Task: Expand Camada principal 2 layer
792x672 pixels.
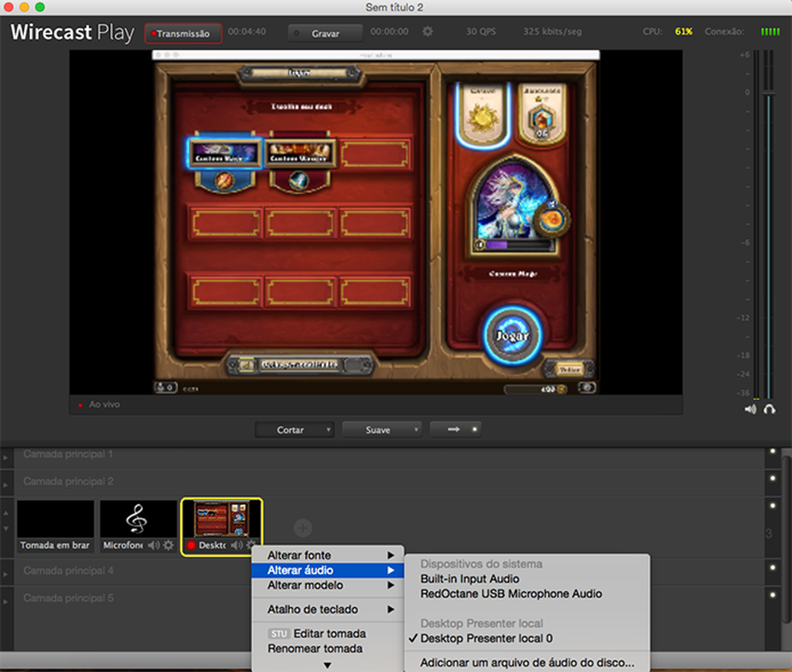Action: coord(6,484)
